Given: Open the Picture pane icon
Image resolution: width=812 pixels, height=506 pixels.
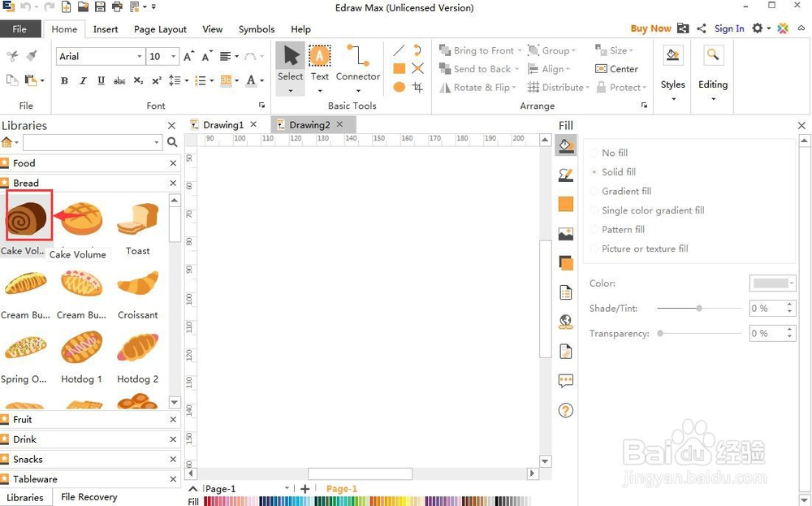Looking at the screenshot, I should (x=565, y=234).
